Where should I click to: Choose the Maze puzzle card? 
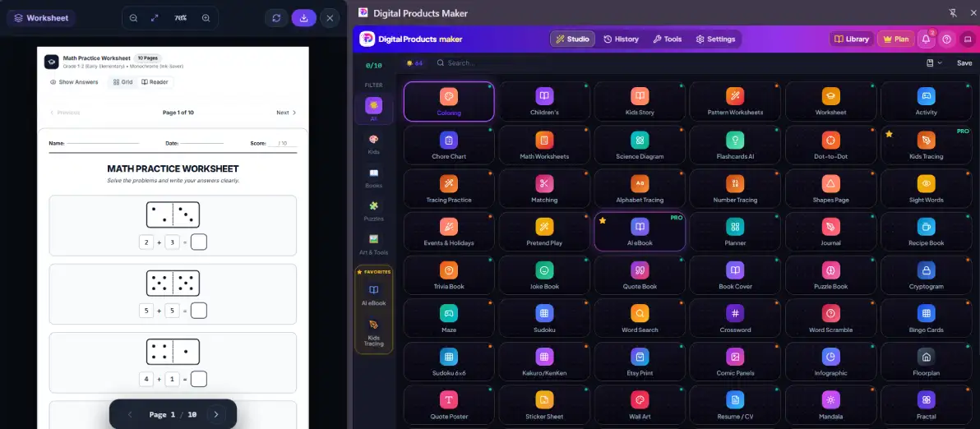coord(449,319)
